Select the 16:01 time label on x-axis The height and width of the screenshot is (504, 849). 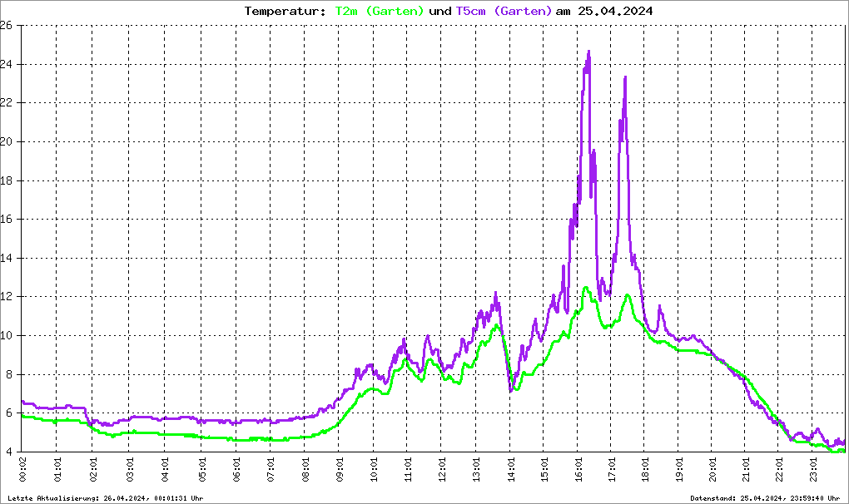point(578,470)
